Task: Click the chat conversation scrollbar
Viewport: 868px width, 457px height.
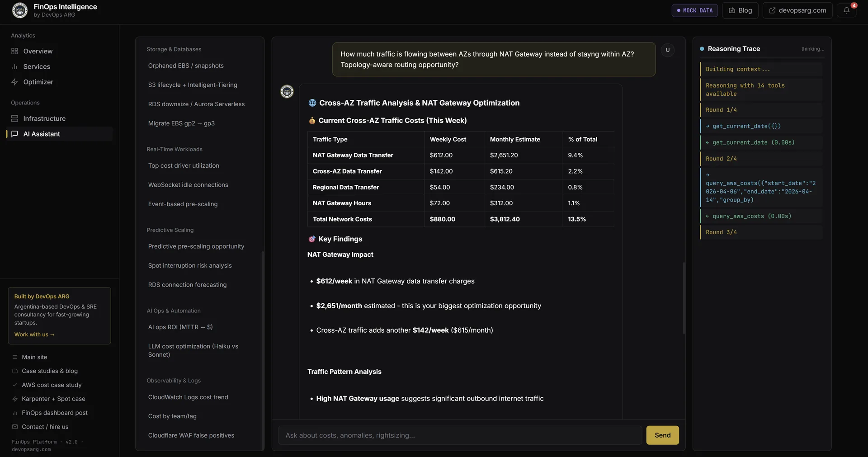Action: 684,298
